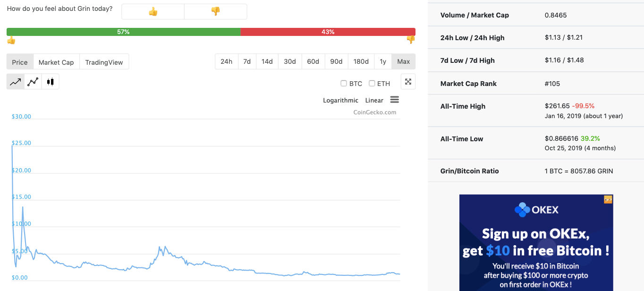Click the ad info icon on OKEx banner
644x291 pixels.
608,199
